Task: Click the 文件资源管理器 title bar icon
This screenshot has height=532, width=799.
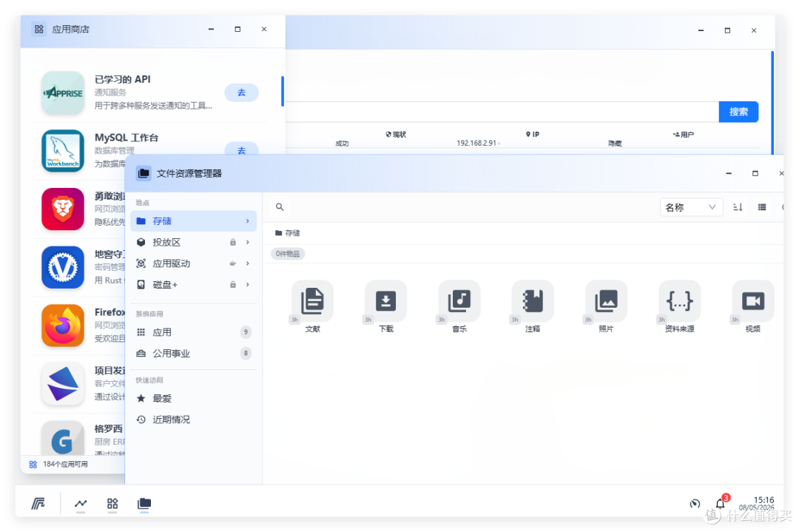Action: tap(144, 173)
